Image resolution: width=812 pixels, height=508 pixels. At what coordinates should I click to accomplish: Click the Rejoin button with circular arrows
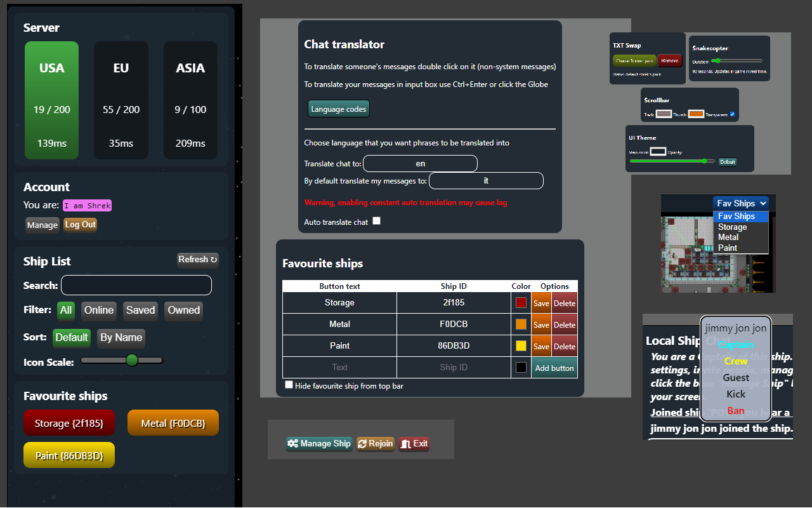click(x=376, y=444)
